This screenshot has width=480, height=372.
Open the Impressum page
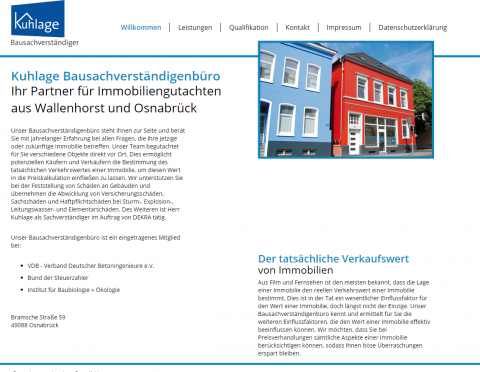tap(344, 27)
